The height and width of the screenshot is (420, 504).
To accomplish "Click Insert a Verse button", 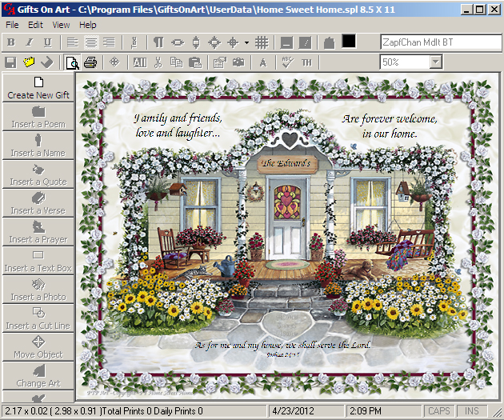I will click(x=38, y=203).
